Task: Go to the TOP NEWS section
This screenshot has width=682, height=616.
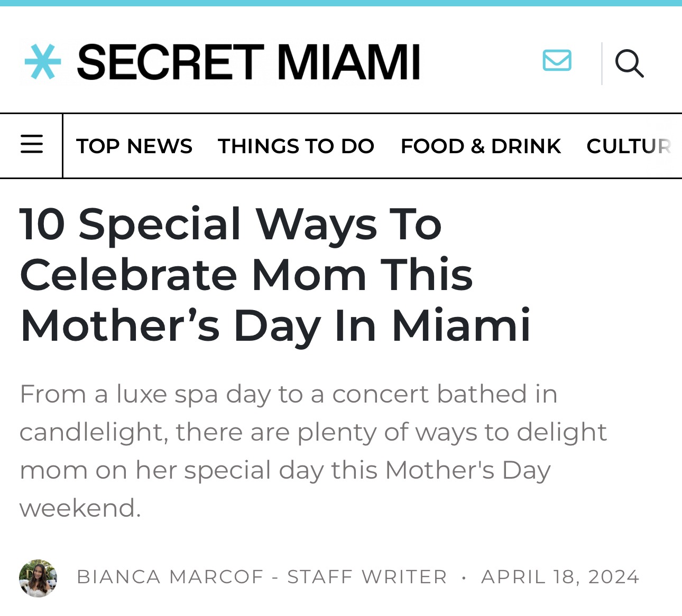Action: tap(134, 146)
